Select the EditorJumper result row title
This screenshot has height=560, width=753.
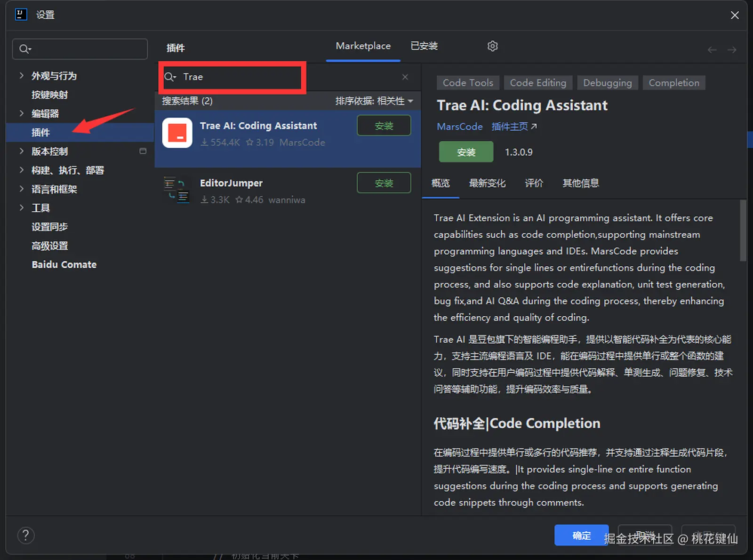(x=231, y=183)
